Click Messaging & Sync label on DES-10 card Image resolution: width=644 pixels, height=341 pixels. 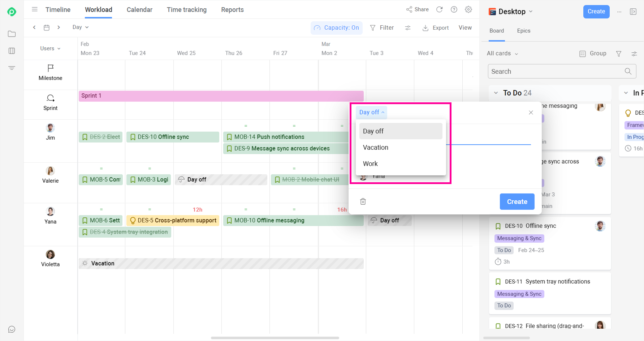point(519,238)
